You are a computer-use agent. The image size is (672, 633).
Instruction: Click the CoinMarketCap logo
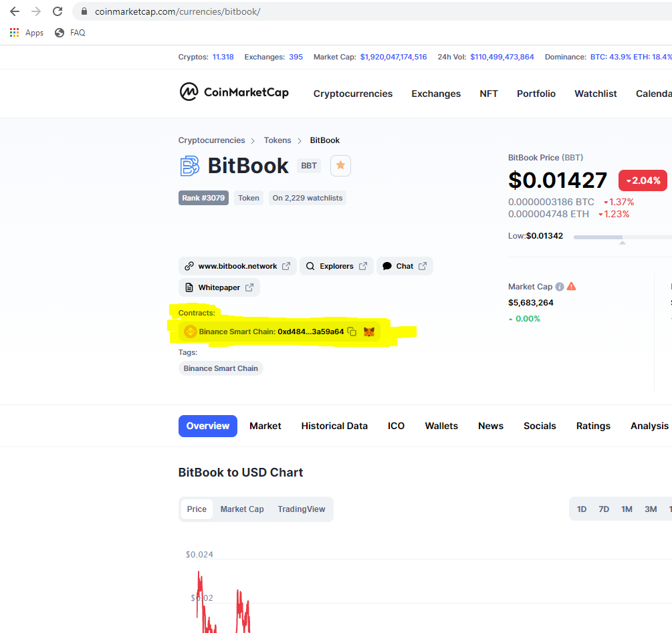coord(234,92)
